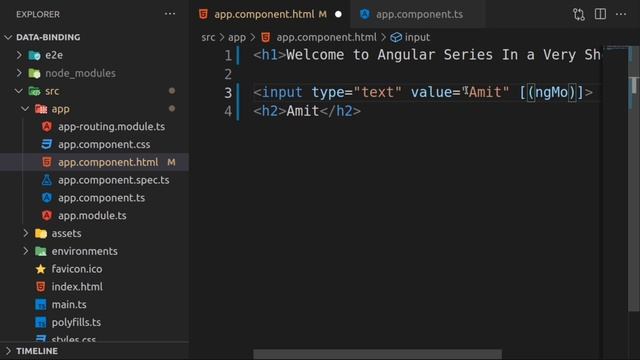Click the Angular icon of app.module.ts

coord(47,216)
